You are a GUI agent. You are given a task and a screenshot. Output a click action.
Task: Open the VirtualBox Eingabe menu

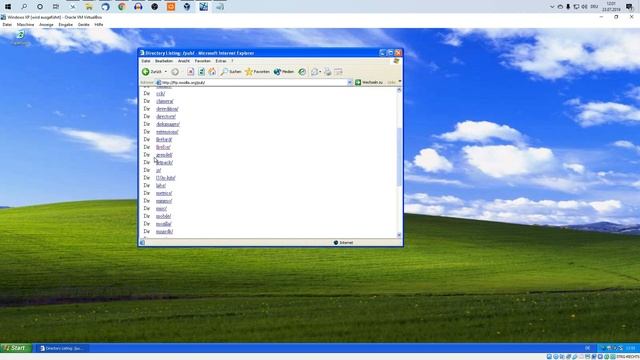coord(65,24)
